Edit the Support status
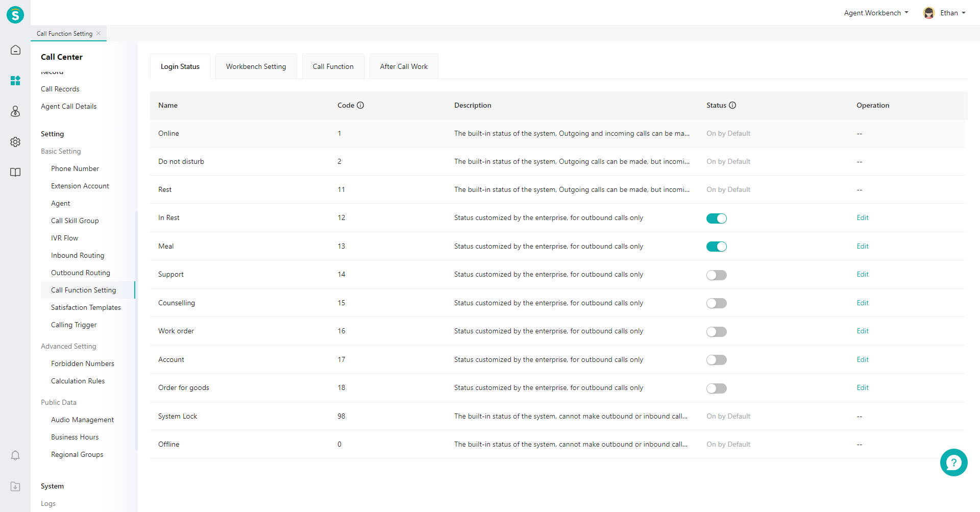 [862, 274]
